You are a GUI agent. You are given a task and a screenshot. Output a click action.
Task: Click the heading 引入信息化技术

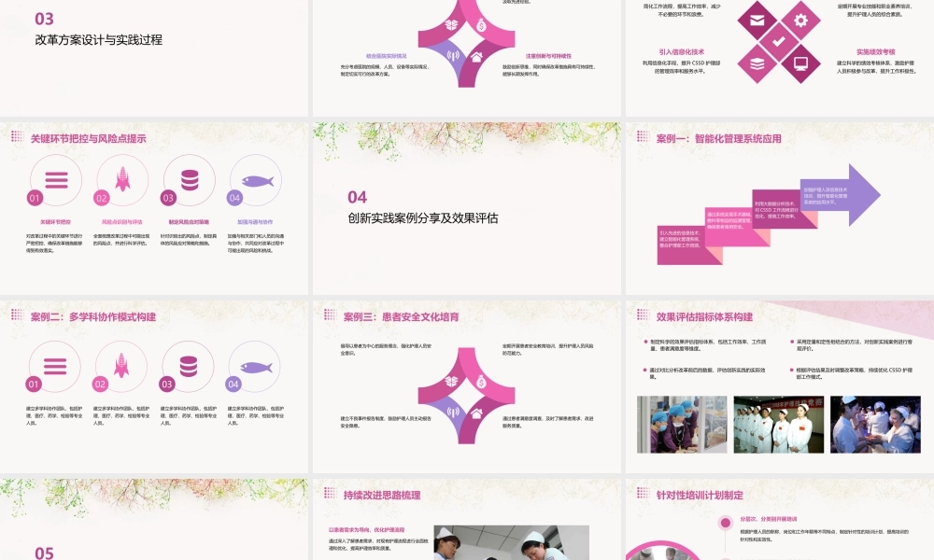coord(682,51)
